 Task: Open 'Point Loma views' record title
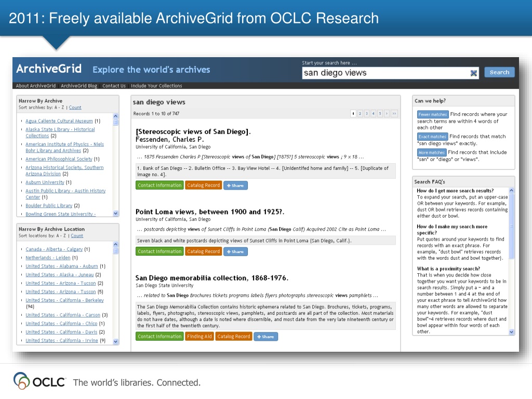(x=210, y=212)
